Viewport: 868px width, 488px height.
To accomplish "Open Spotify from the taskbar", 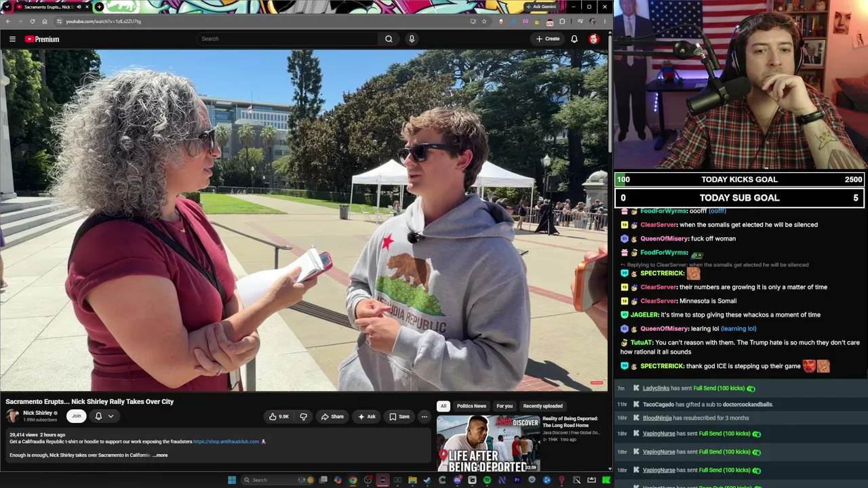I will 487,480.
